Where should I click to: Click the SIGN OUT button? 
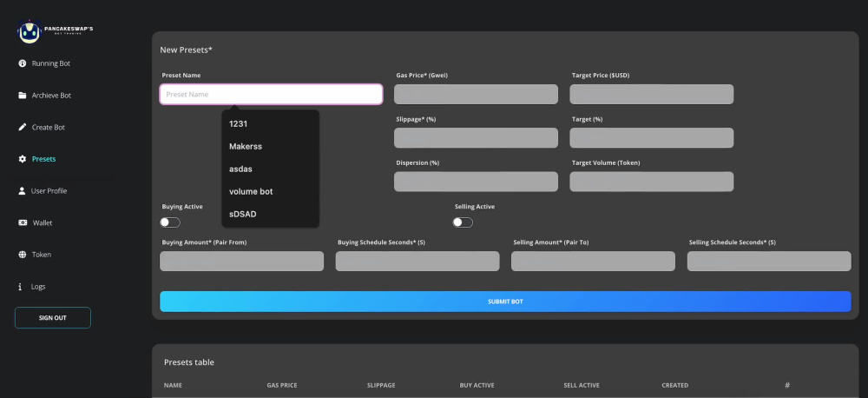coord(53,318)
